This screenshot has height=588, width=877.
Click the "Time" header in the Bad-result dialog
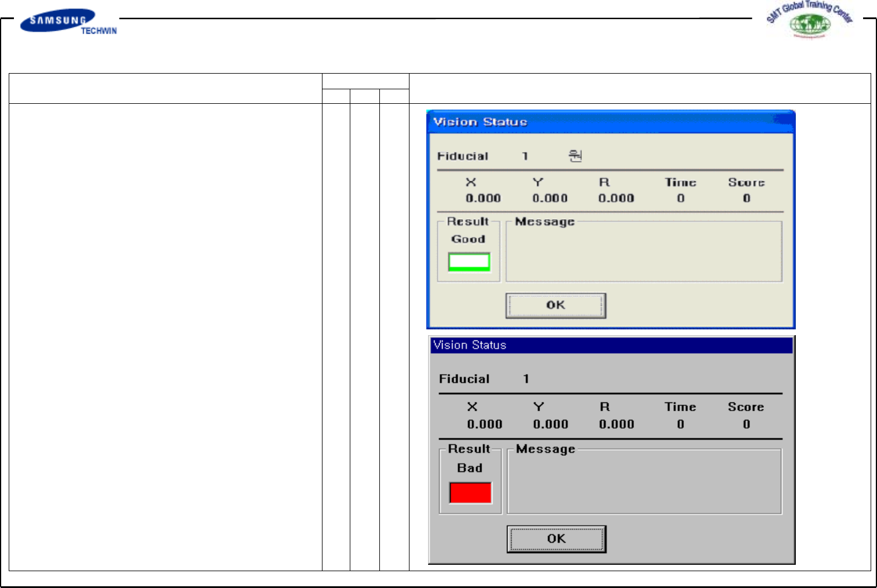tap(680, 407)
